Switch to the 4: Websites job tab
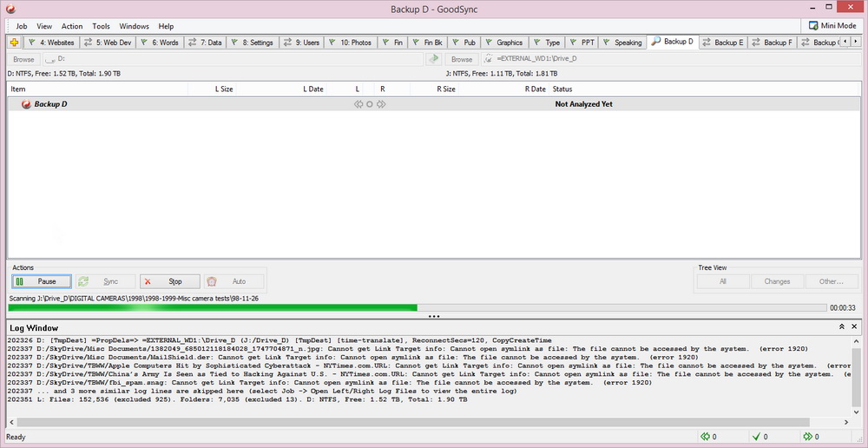Screen dimensions: 868x448 [x=51, y=43]
